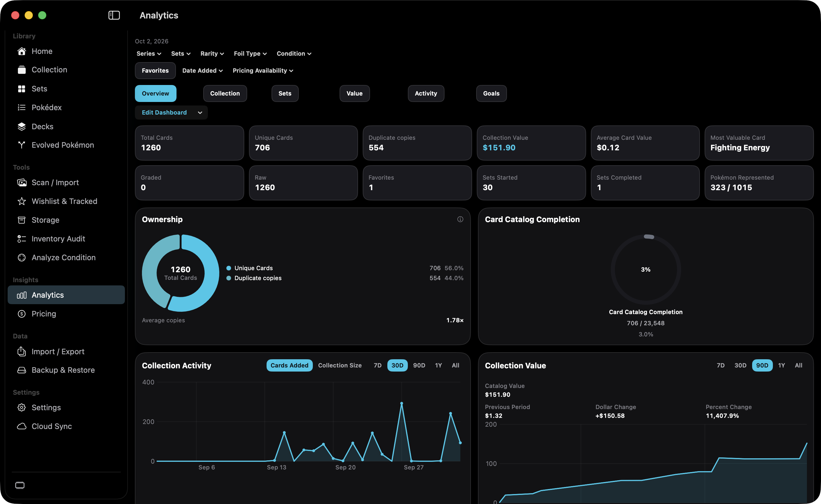Switch Collection Activity to Cards Added
The width and height of the screenshot is (821, 504).
(x=289, y=365)
